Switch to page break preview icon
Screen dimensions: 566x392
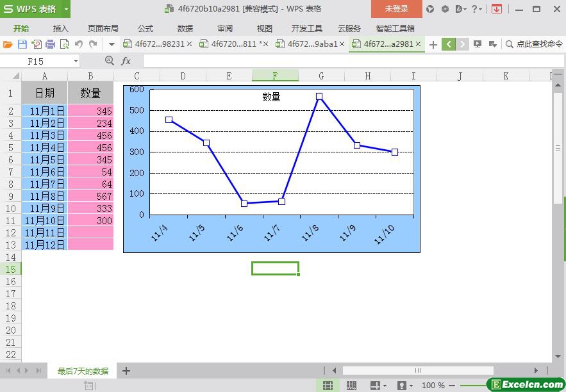(x=351, y=385)
